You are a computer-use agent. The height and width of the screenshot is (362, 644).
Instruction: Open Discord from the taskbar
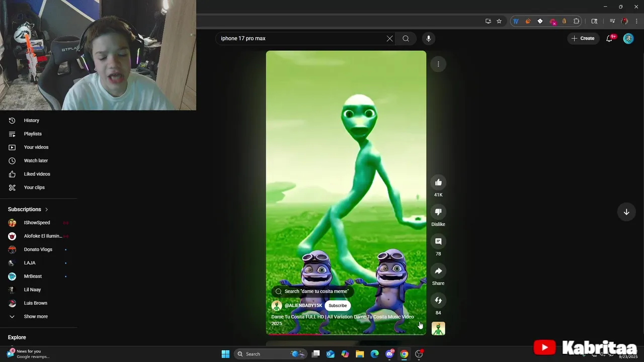click(x=389, y=354)
